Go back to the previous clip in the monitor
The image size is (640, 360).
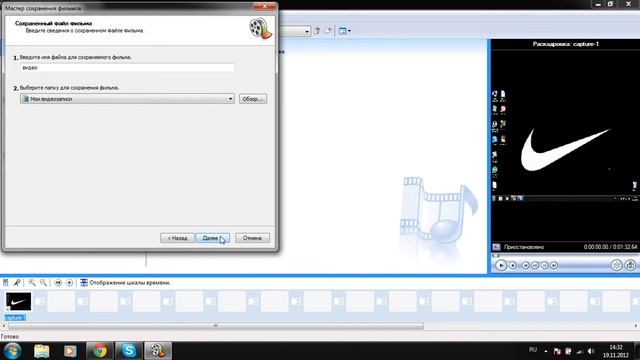[526, 265]
